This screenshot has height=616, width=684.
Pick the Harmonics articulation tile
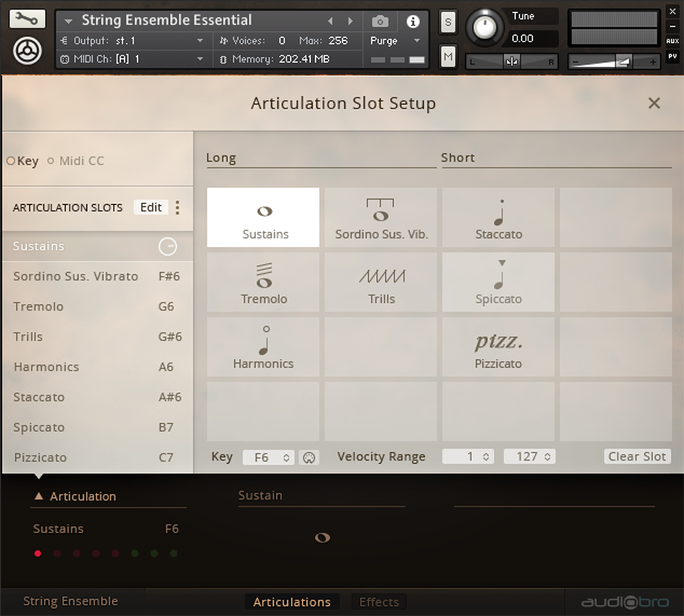263,348
